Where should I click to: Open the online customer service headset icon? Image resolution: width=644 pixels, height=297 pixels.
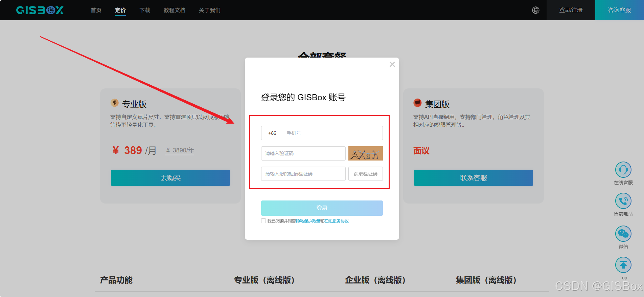623,170
